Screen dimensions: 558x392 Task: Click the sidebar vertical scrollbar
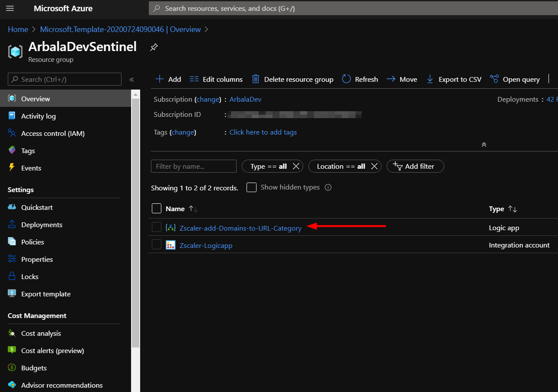click(x=135, y=223)
